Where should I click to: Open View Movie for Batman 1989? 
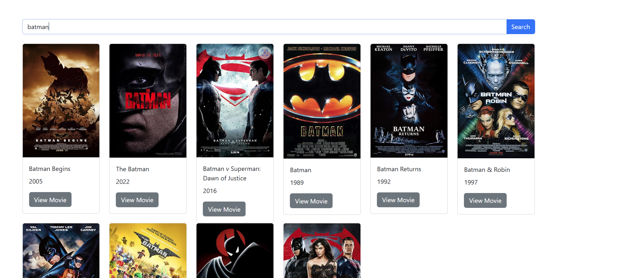pyautogui.click(x=311, y=201)
